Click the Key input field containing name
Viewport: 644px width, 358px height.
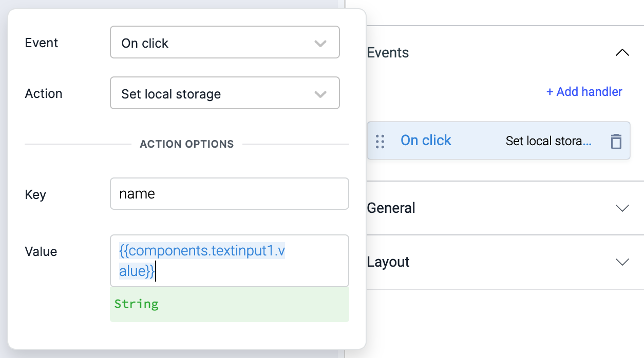point(229,194)
